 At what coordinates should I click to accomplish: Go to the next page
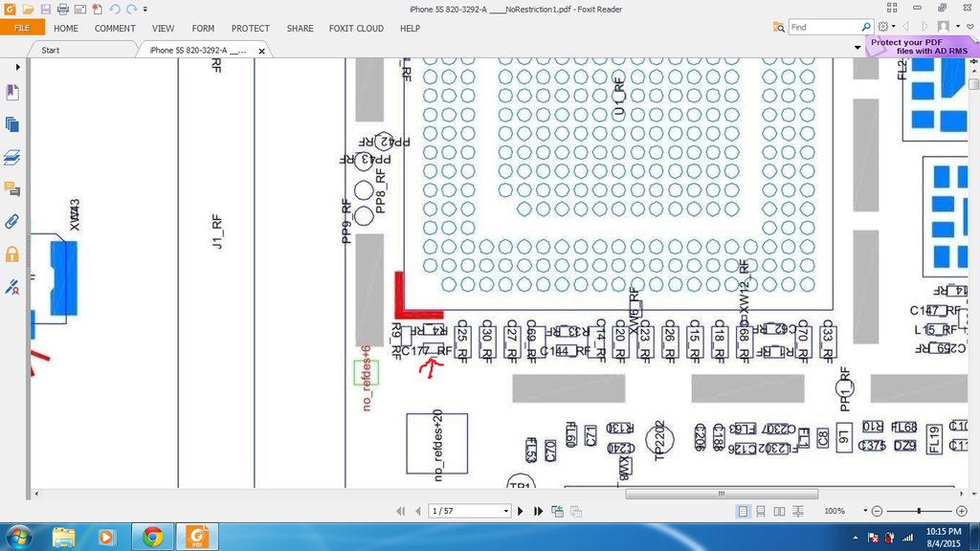521,512
